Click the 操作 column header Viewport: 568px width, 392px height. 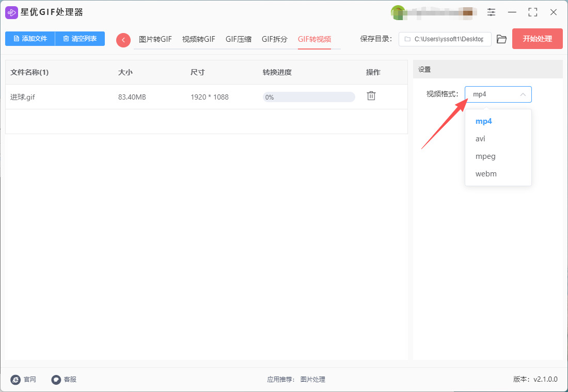[x=373, y=72]
